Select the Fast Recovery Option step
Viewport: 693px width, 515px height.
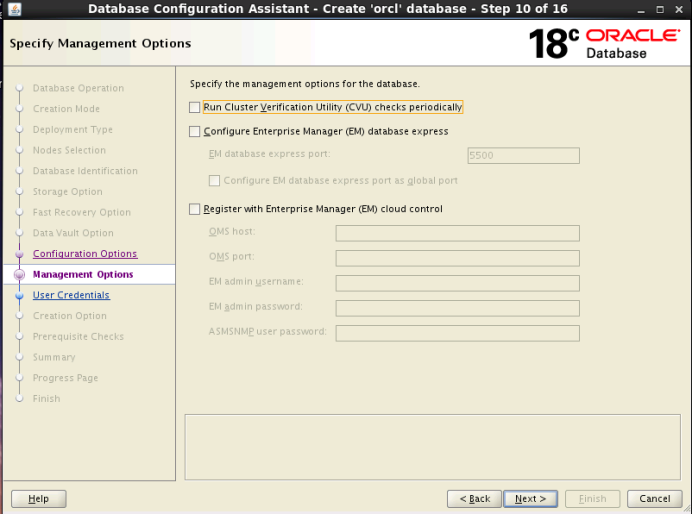pyautogui.click(x=82, y=212)
